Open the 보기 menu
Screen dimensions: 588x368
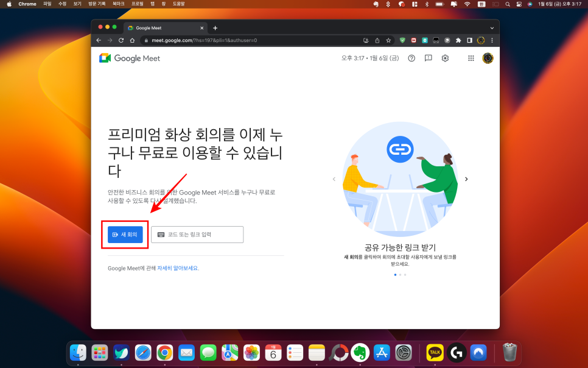tap(77, 4)
